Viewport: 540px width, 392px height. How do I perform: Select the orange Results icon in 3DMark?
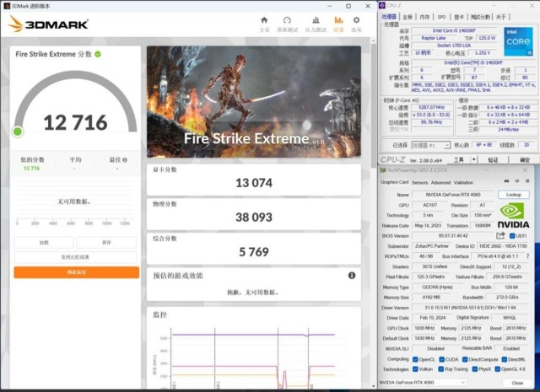point(338,20)
